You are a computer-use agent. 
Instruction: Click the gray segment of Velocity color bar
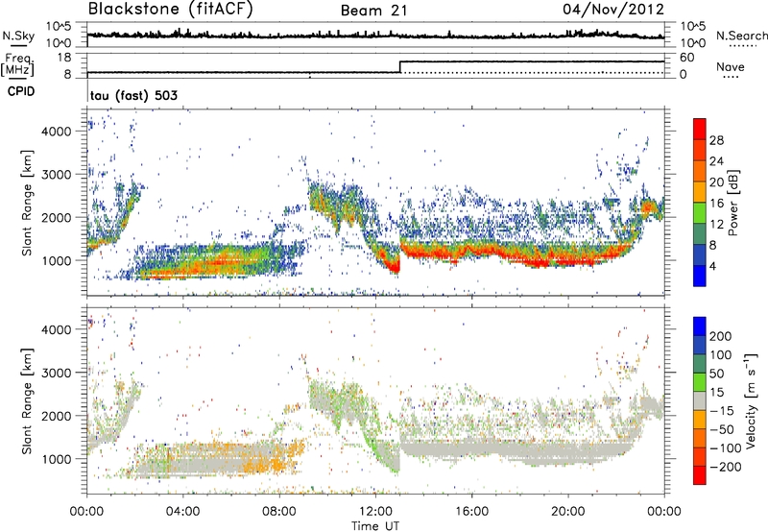coord(700,401)
